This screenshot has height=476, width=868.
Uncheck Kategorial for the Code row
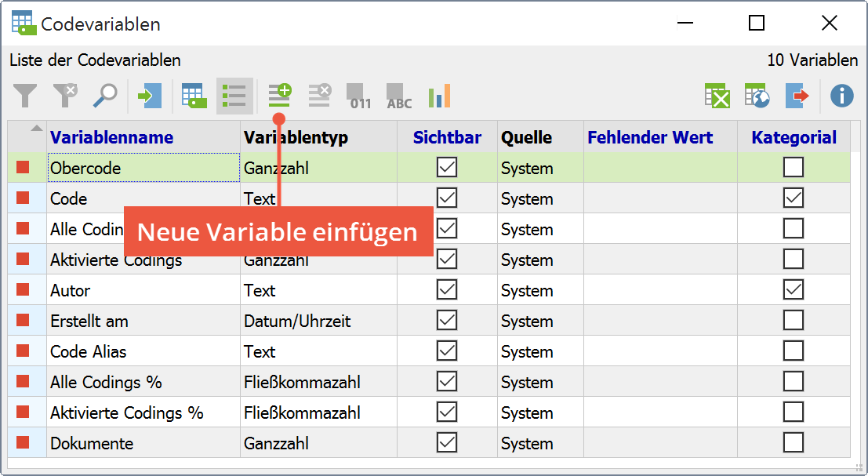(794, 198)
